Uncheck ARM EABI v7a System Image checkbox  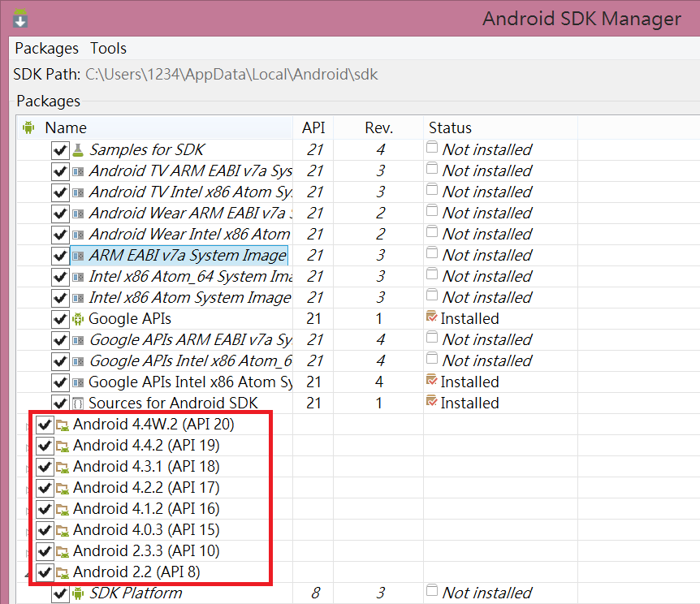tap(60, 256)
